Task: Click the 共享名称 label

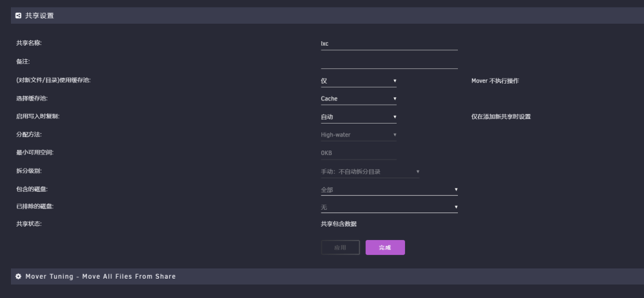Action: tap(29, 43)
